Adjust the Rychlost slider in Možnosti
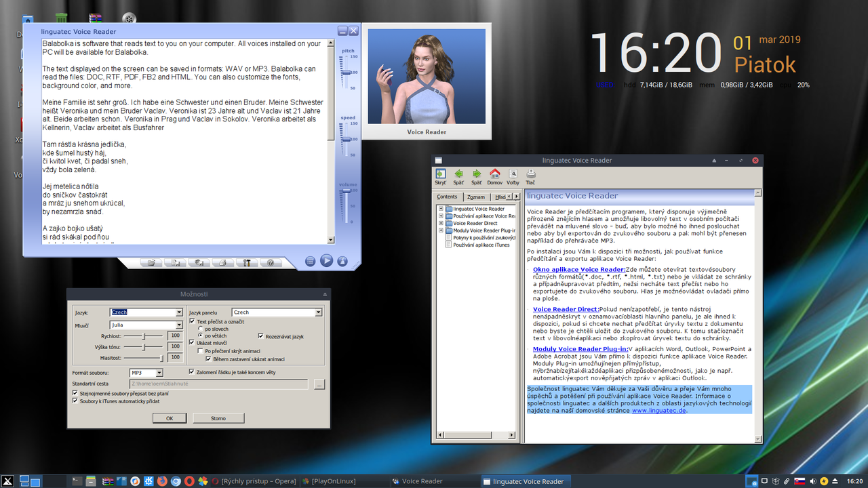The height and width of the screenshot is (488, 868). tap(144, 336)
